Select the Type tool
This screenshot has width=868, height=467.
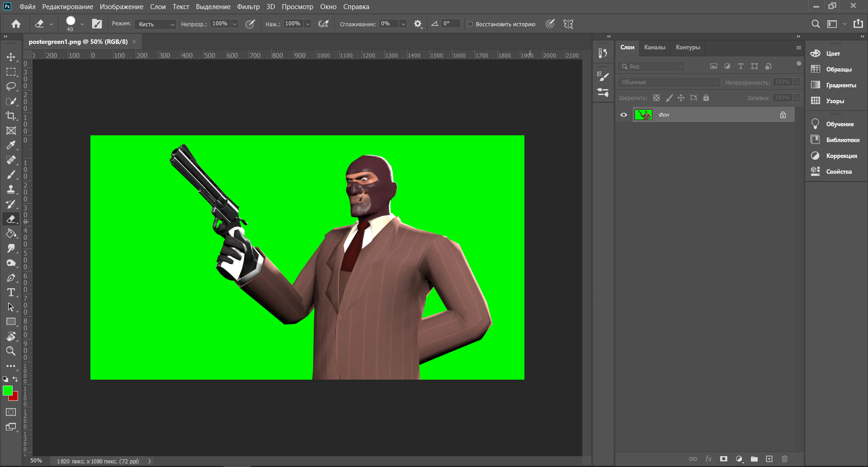point(11,292)
